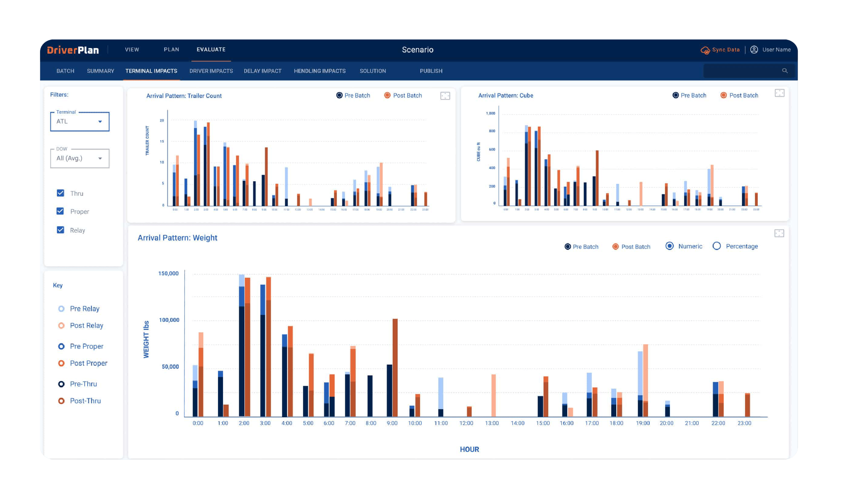Toggle Post Batch in Weight chart
This screenshot has width=842, height=504.
[616, 247]
